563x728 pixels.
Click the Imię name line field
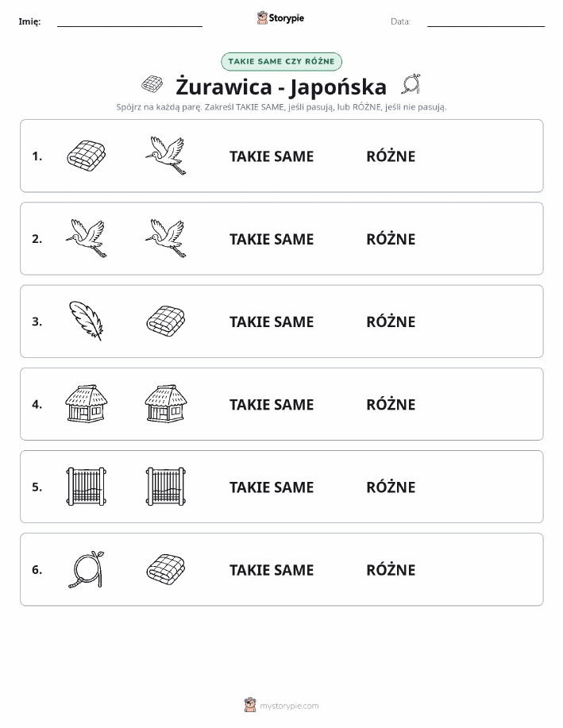click(x=129, y=21)
